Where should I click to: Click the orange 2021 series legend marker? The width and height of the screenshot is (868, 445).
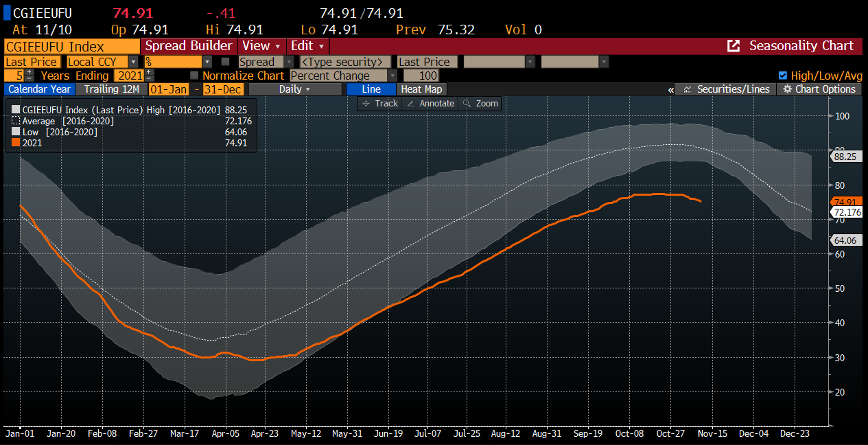tap(15, 143)
